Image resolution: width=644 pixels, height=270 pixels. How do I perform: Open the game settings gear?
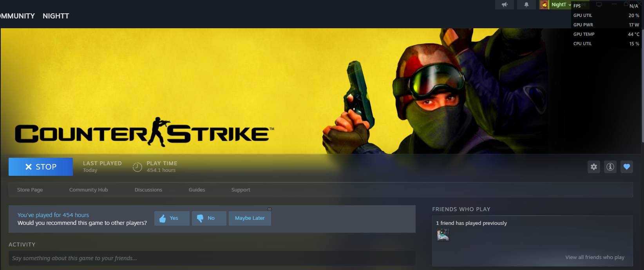tap(594, 167)
